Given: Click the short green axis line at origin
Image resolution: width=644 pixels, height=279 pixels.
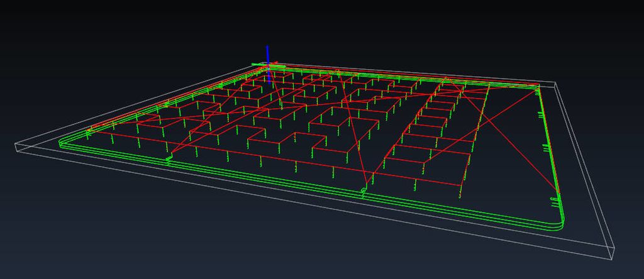Looking at the screenshot, I should pos(257,64).
